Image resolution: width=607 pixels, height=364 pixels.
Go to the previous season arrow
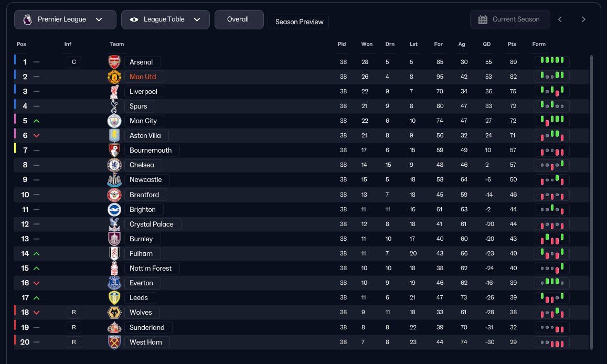tap(560, 19)
